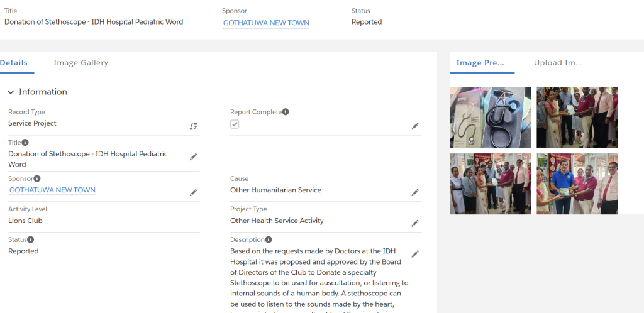Image resolution: width=644 pixels, height=313 pixels.
Task: Select the 'Other Health Service Activity' value
Action: coord(277,221)
